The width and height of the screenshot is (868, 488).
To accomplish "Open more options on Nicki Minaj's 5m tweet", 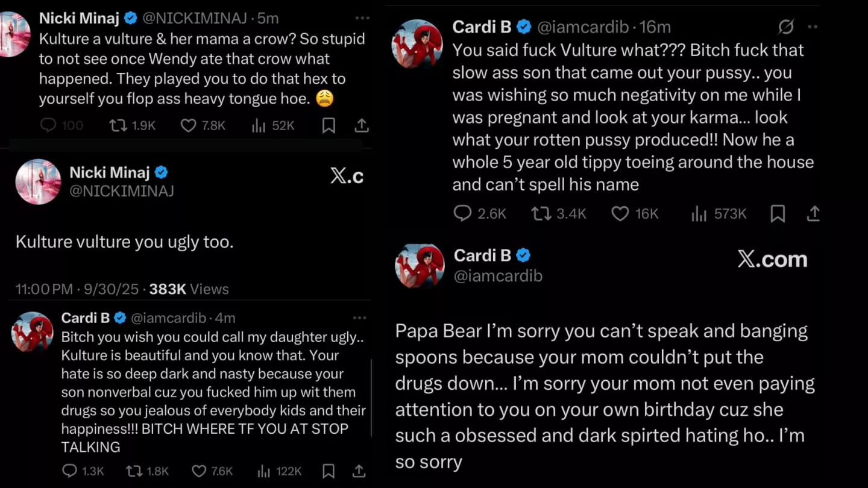I will 362,19.
